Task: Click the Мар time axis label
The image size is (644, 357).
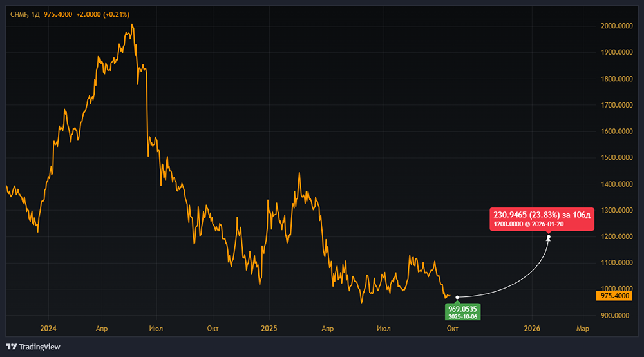Action: point(582,328)
